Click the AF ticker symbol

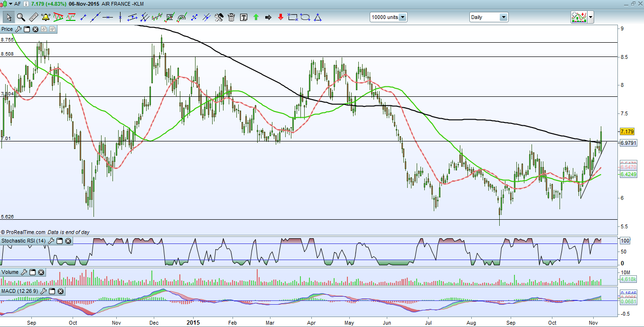(x=18, y=4)
